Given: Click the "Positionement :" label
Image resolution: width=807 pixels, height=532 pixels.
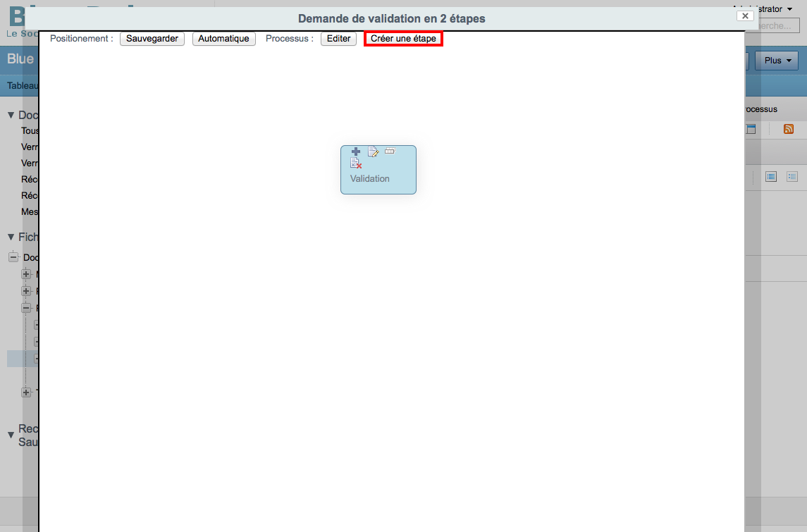Looking at the screenshot, I should pyautogui.click(x=82, y=39).
